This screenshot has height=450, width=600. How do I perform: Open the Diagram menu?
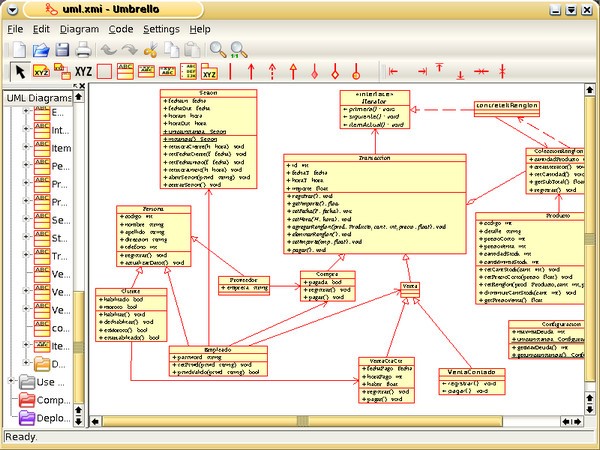79,29
